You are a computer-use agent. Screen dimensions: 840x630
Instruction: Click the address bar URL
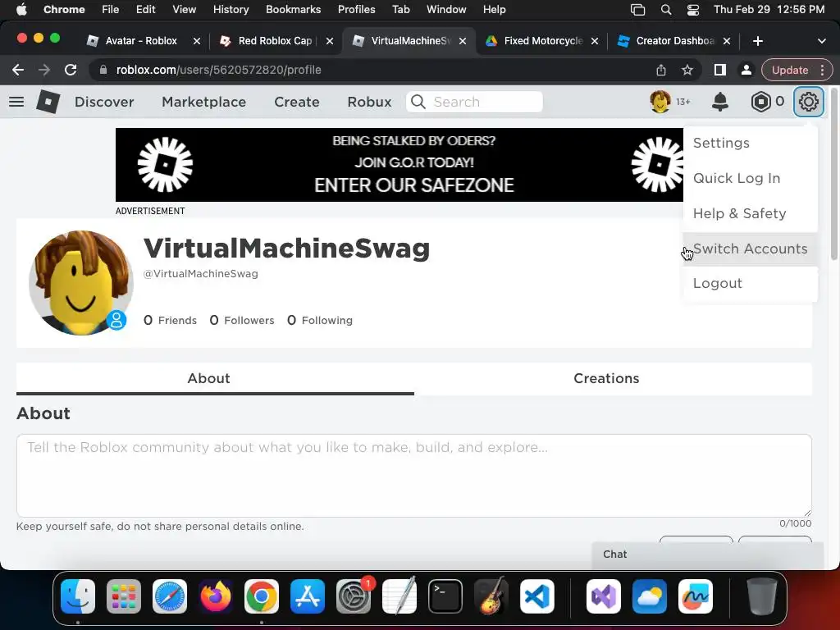[x=218, y=70]
